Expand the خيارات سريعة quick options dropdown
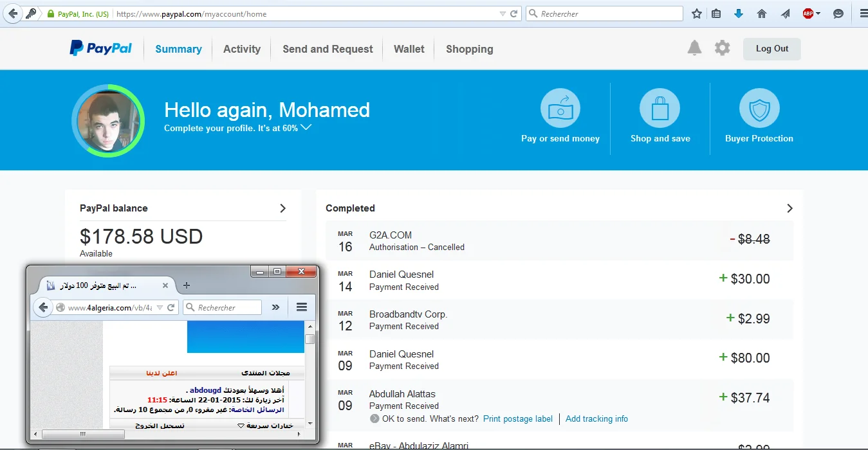Image resolution: width=868 pixels, height=450 pixels. [265, 426]
